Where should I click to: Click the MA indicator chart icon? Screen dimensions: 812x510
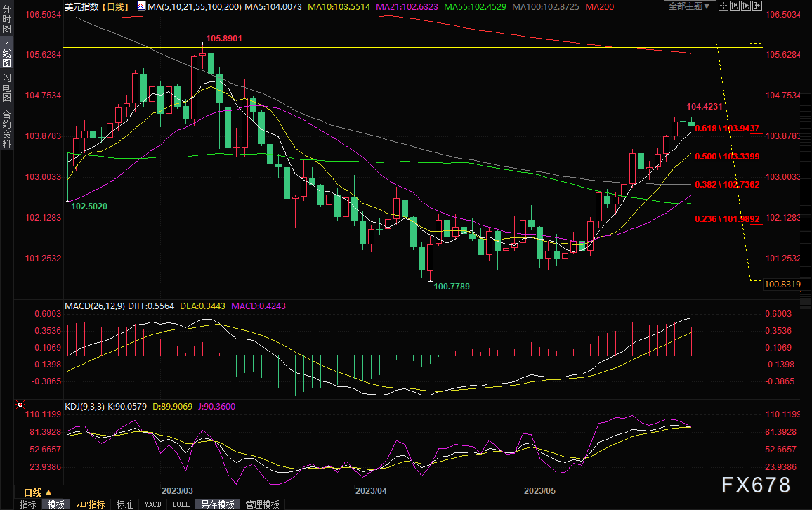(143, 6)
